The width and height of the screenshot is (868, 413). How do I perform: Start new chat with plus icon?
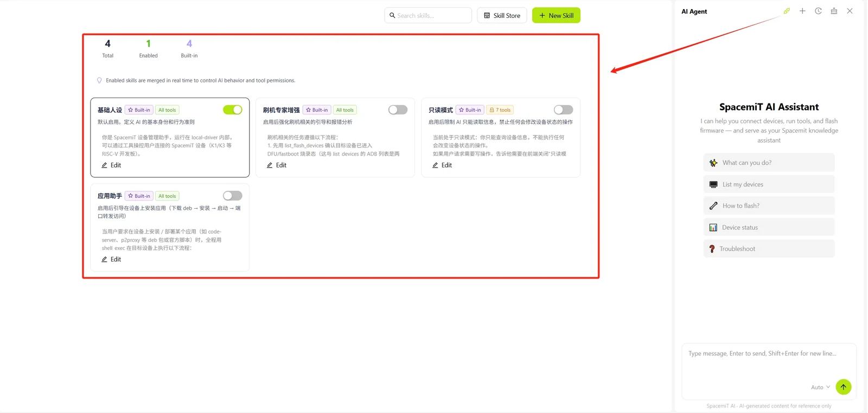click(802, 11)
